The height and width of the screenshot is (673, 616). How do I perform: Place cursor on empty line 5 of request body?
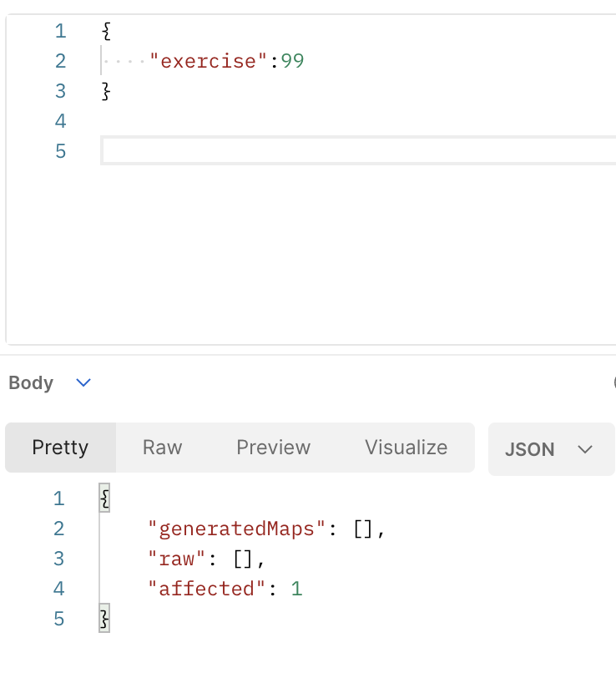[358, 150]
